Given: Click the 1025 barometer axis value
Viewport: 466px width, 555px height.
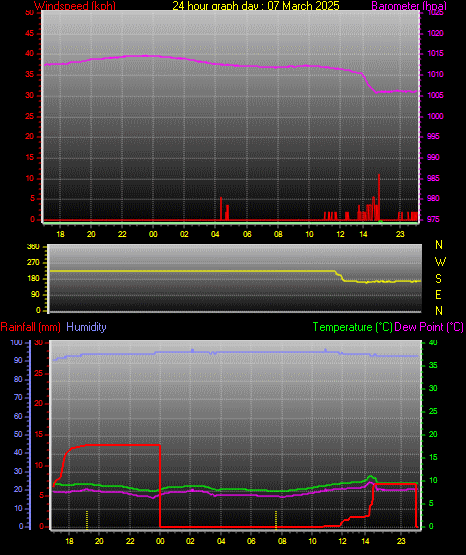Looking at the screenshot, I should [436, 13].
